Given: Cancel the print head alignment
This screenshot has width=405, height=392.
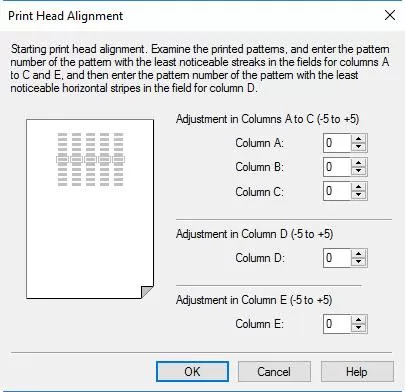Looking at the screenshot, I should (274, 372).
